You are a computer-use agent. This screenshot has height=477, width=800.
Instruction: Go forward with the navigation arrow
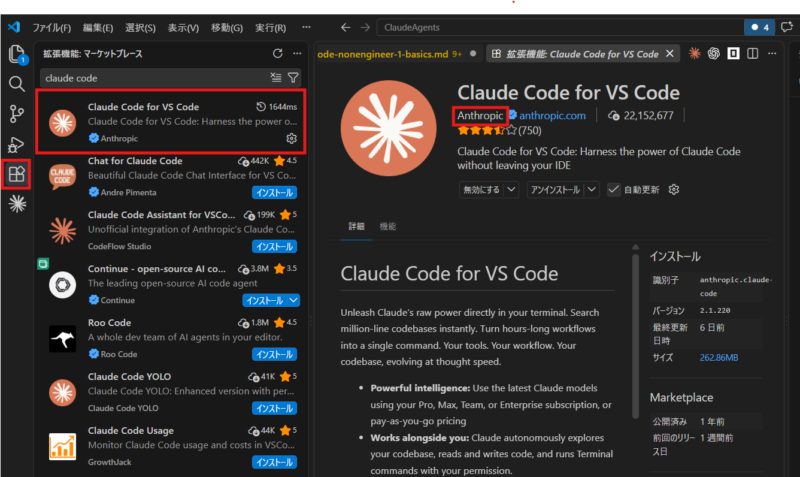coord(365,28)
